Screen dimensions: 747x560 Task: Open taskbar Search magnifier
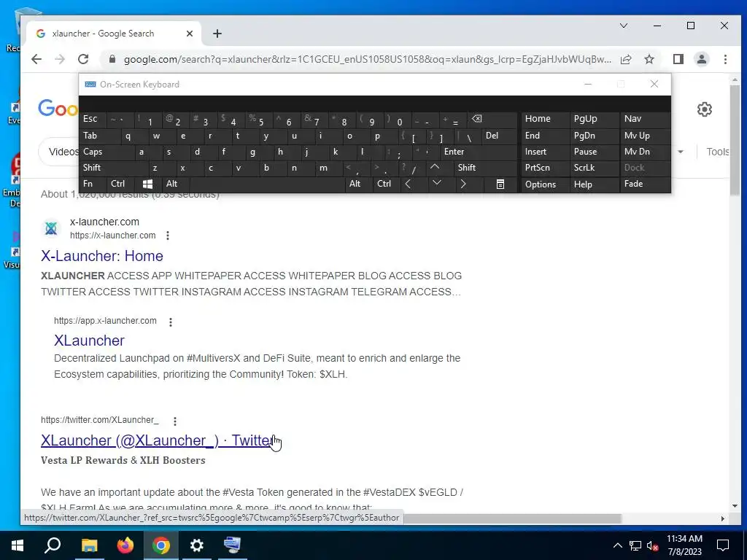tap(53, 545)
